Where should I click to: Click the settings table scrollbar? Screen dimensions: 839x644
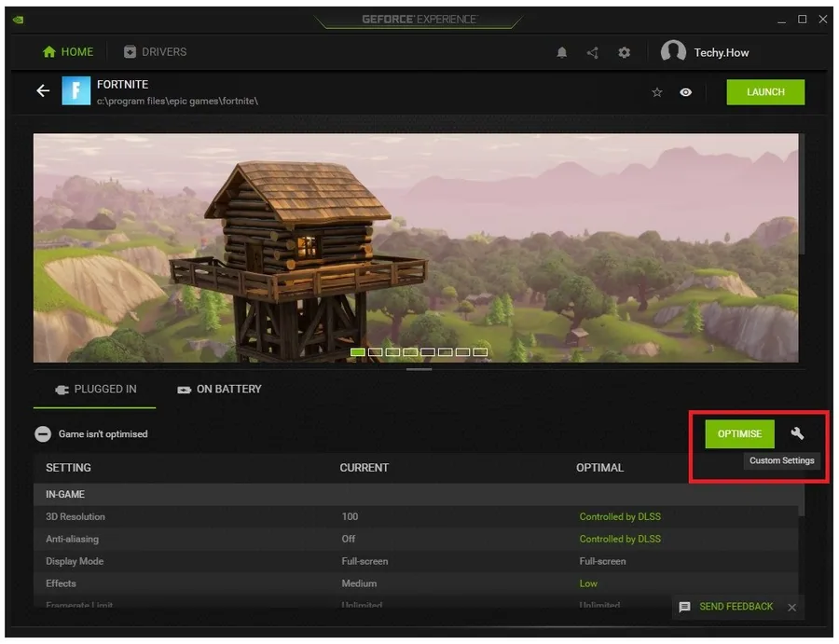[801, 500]
